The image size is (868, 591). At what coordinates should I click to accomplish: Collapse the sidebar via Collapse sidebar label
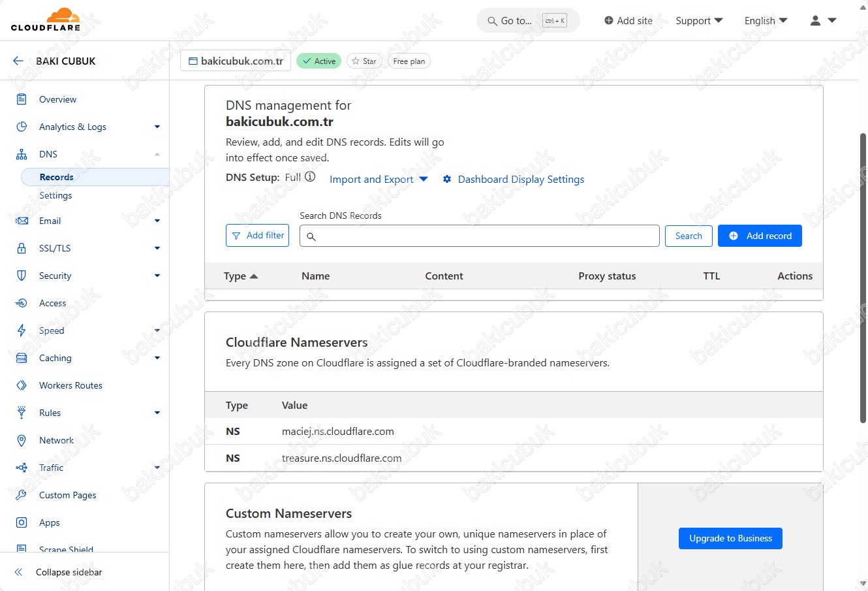[69, 572]
